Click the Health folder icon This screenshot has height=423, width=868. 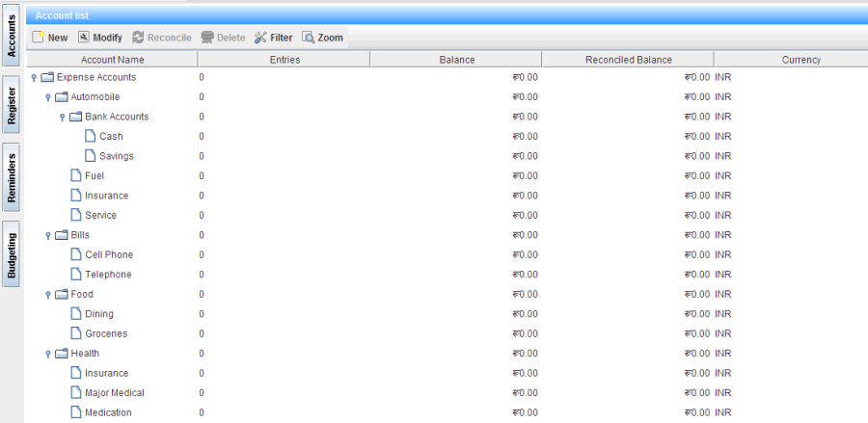(x=62, y=354)
